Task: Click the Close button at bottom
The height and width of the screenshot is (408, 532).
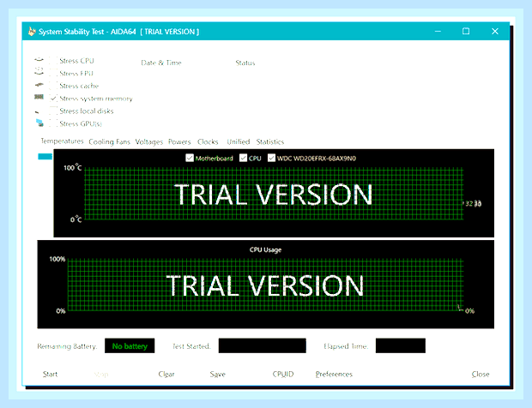Action: pos(481,374)
